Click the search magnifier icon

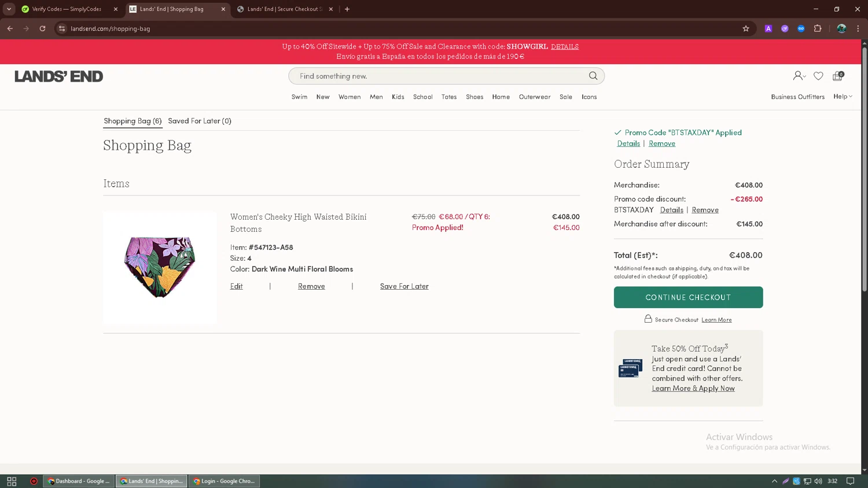[x=593, y=76]
